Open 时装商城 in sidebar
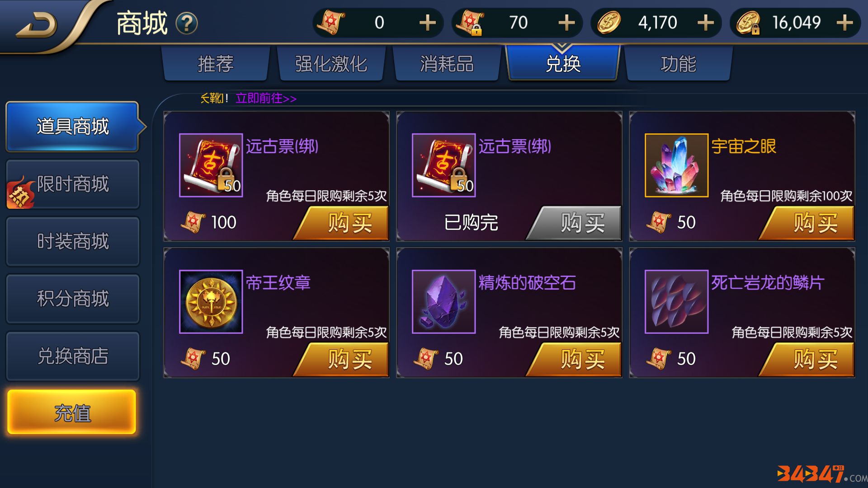The width and height of the screenshot is (868, 488). [72, 241]
